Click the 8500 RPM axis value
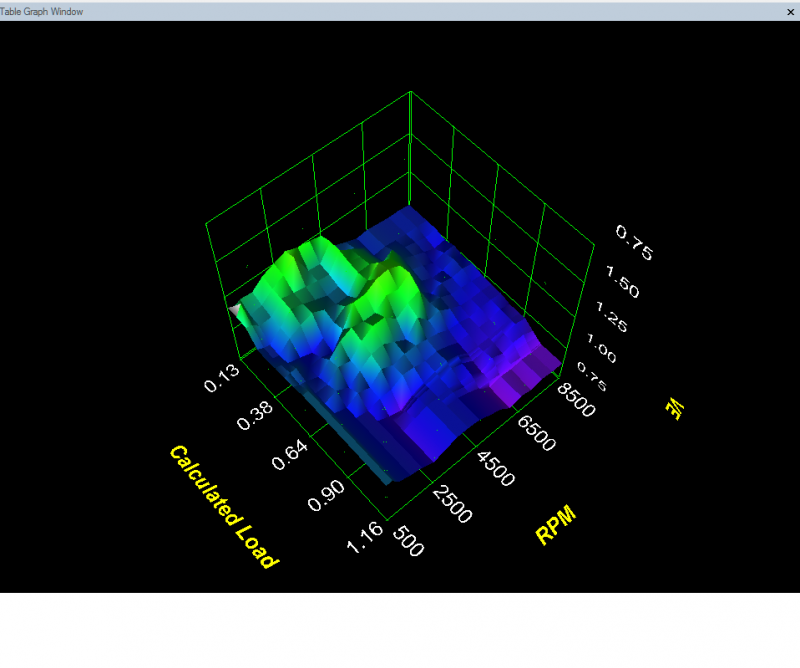This screenshot has width=800, height=668. point(576,399)
